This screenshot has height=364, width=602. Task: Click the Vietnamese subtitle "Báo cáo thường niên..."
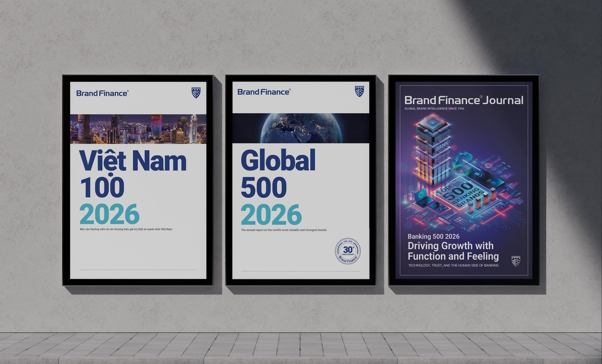coord(126,229)
